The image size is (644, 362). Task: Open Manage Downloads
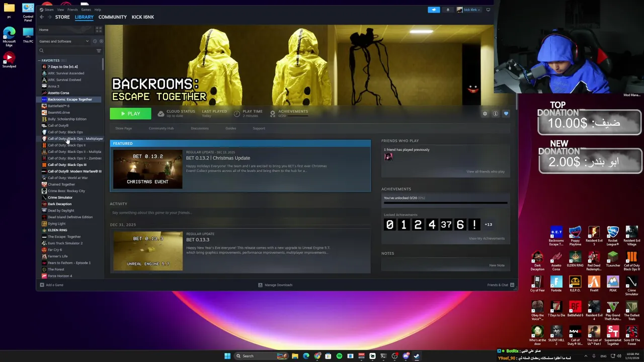tap(275, 285)
